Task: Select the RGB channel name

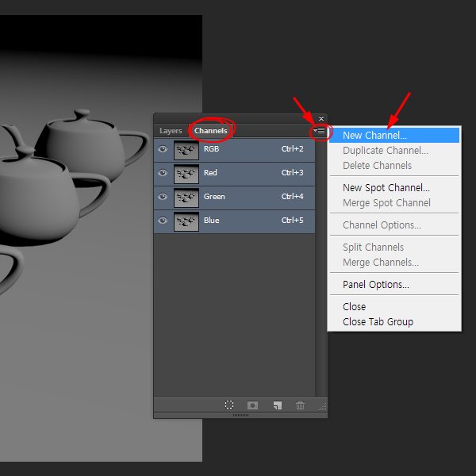Action: [211, 149]
